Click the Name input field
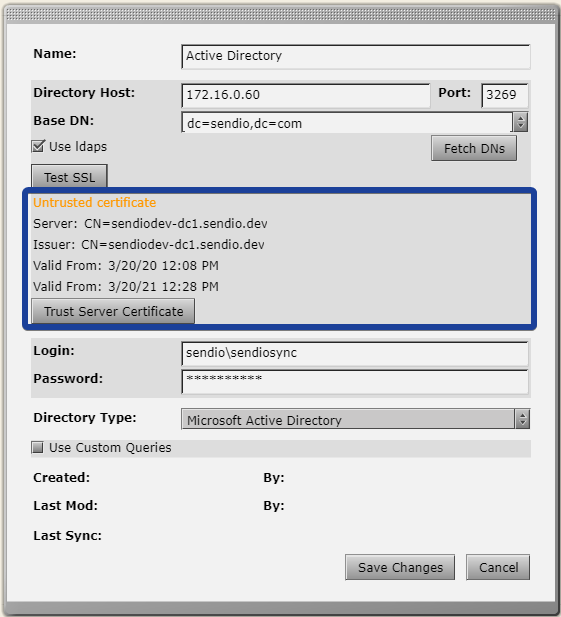This screenshot has width=561, height=617. [x=356, y=57]
